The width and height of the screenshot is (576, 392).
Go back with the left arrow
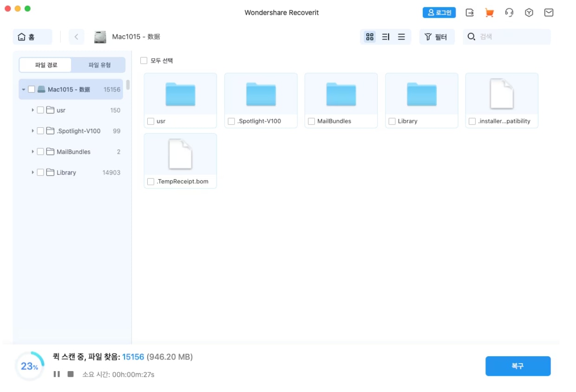tap(77, 37)
